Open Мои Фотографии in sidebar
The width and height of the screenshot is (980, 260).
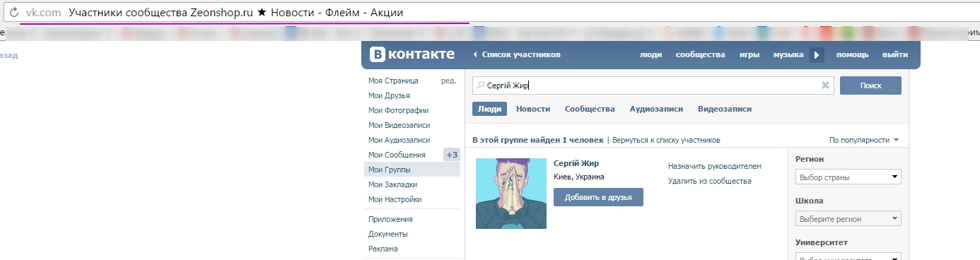click(x=398, y=110)
